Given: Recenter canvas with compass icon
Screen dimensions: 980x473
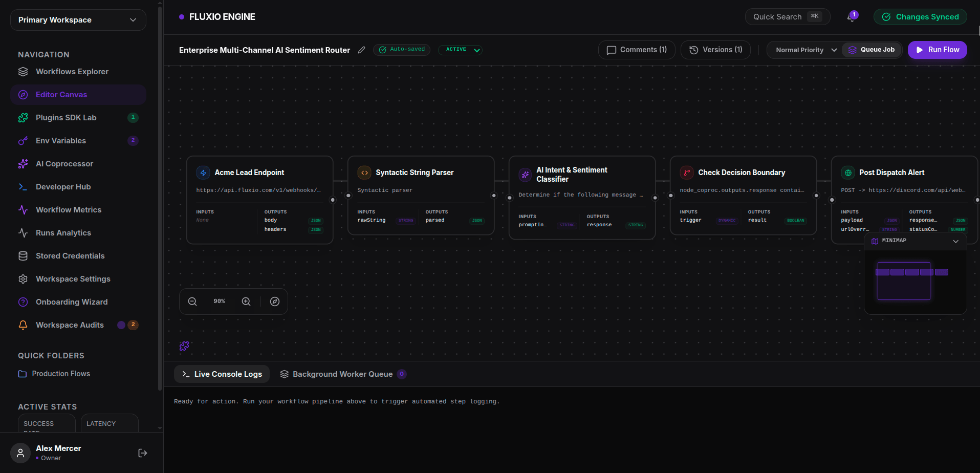Looking at the screenshot, I should tap(275, 302).
